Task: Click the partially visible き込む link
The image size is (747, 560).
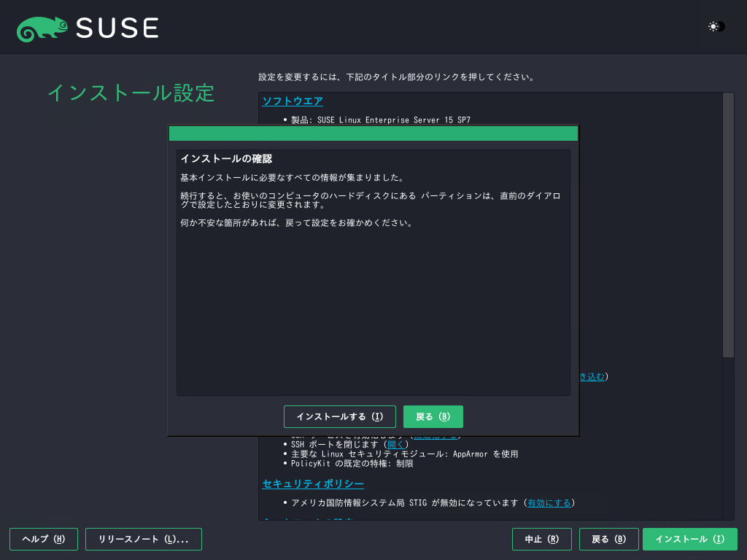Action: tap(592, 376)
